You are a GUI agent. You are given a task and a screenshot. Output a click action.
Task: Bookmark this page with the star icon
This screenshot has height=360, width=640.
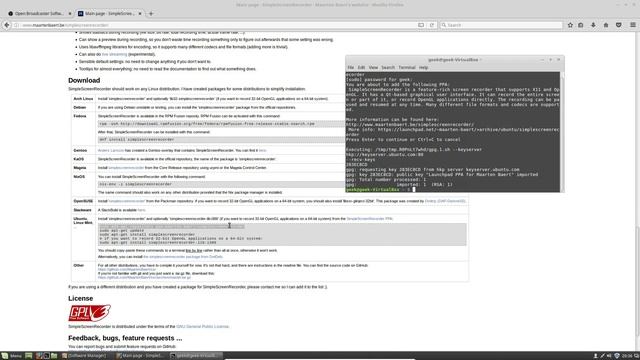click(570, 25)
